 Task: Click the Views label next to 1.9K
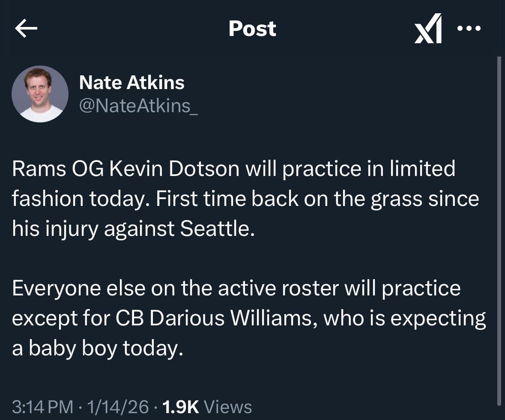pos(228,407)
